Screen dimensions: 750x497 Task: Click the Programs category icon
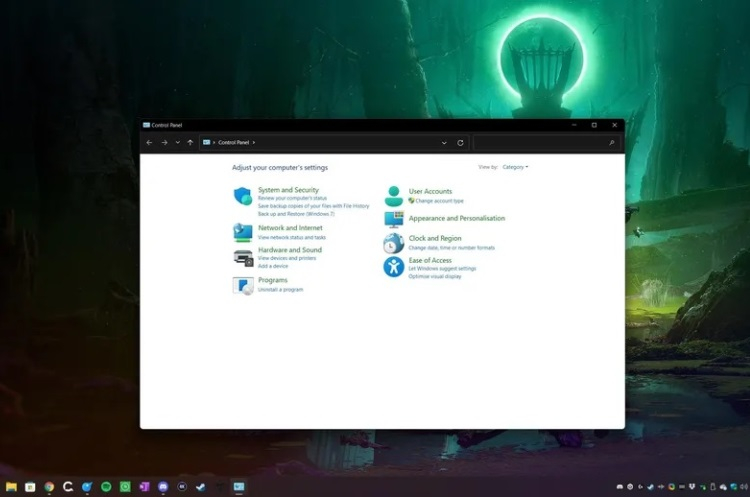[x=243, y=285]
